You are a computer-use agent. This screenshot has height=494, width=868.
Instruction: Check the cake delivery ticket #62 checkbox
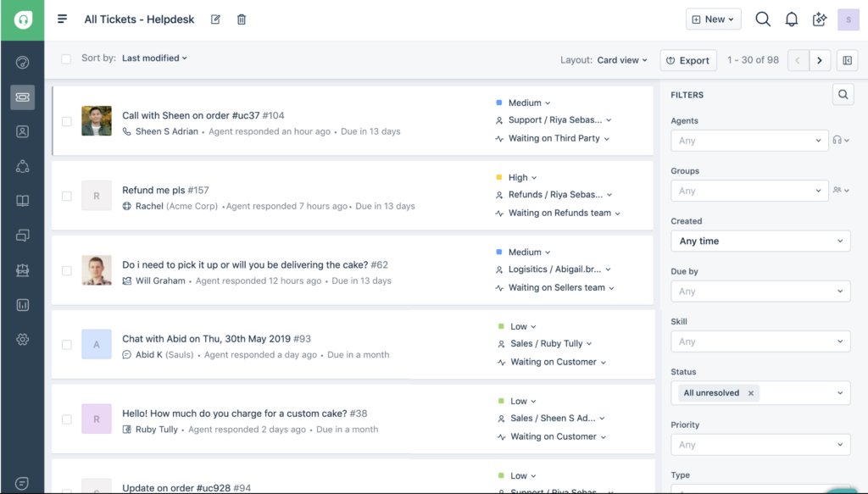pyautogui.click(x=66, y=270)
